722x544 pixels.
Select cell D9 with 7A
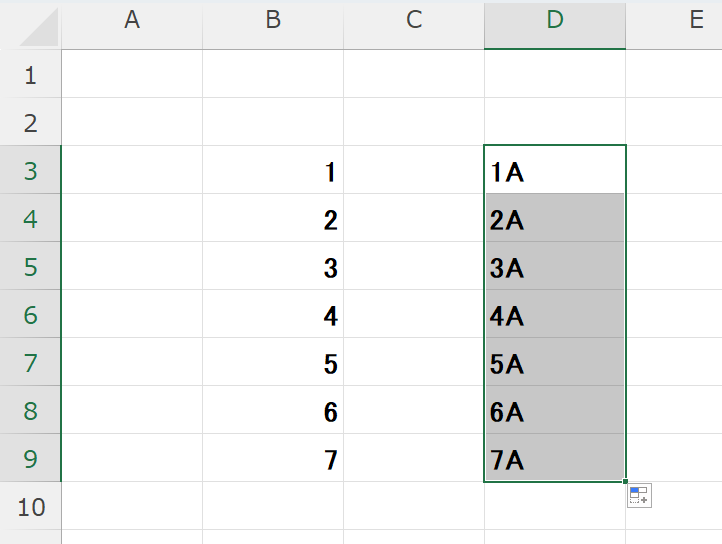pos(555,459)
